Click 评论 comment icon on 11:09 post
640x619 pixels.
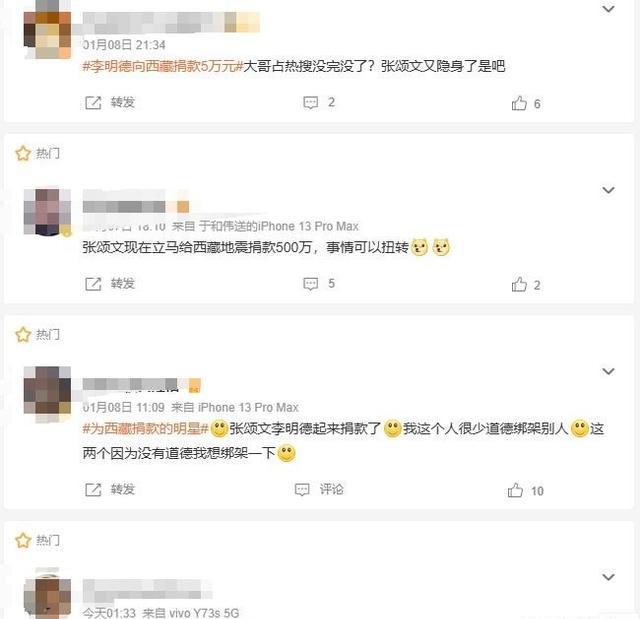pyautogui.click(x=319, y=489)
